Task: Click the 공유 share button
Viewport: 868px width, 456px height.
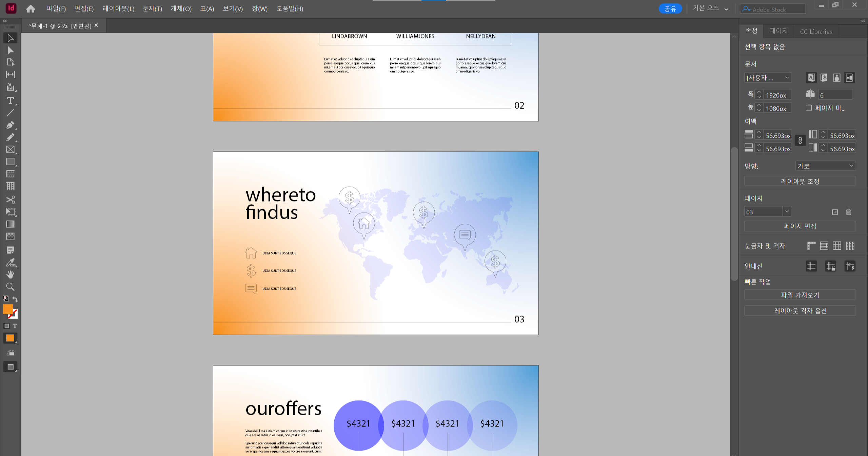Action: tap(670, 9)
